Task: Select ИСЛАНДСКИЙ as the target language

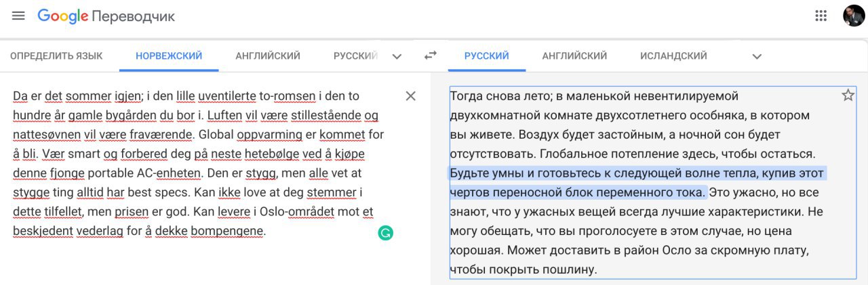Action: coord(673,56)
